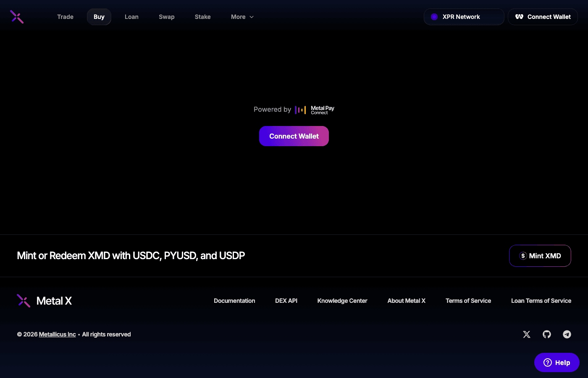This screenshot has width=588, height=378.
Task: Switch to the Stake tab
Action: coord(202,17)
